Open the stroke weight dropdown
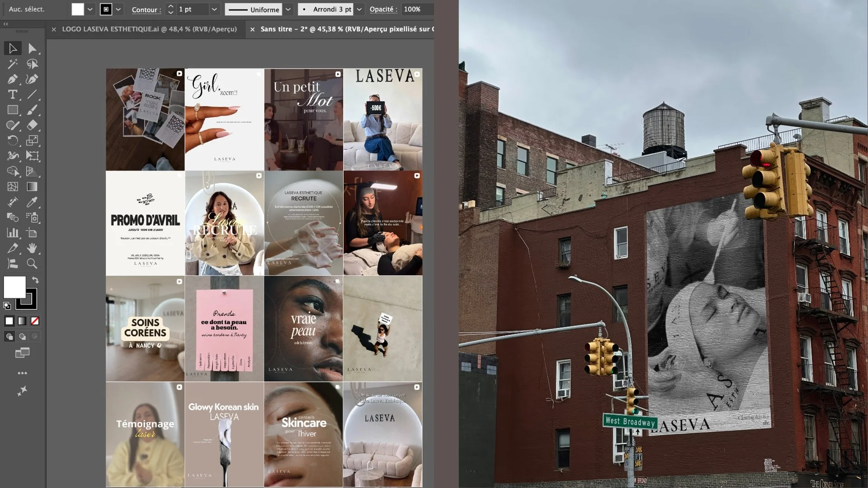868x488 pixels. pyautogui.click(x=214, y=9)
